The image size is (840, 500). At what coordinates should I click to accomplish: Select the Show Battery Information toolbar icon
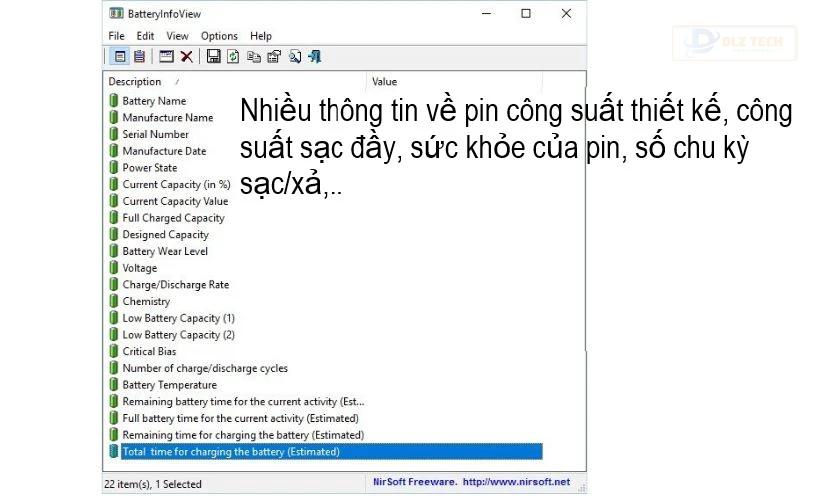(120, 56)
